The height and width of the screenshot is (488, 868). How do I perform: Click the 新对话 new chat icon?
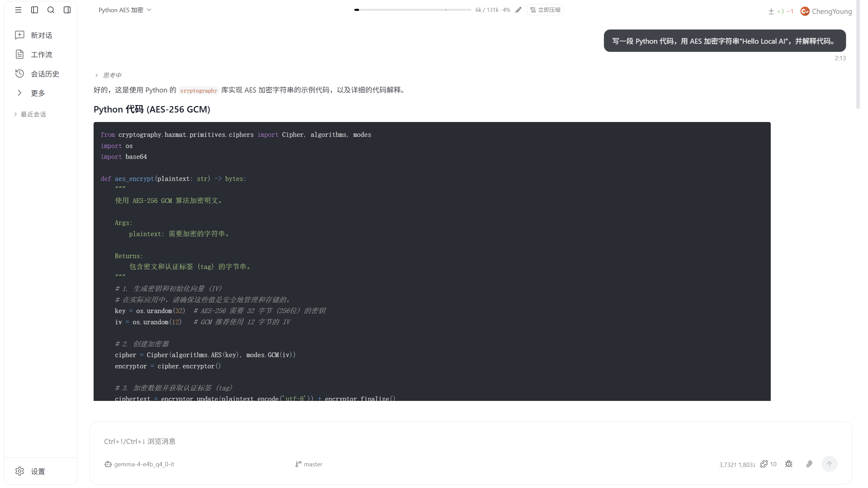tap(20, 35)
